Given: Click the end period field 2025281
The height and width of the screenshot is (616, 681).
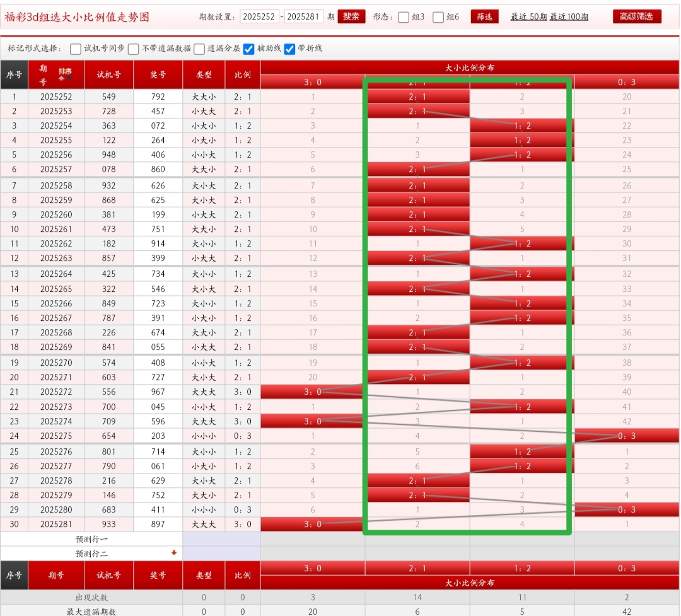Looking at the screenshot, I should pyautogui.click(x=304, y=17).
